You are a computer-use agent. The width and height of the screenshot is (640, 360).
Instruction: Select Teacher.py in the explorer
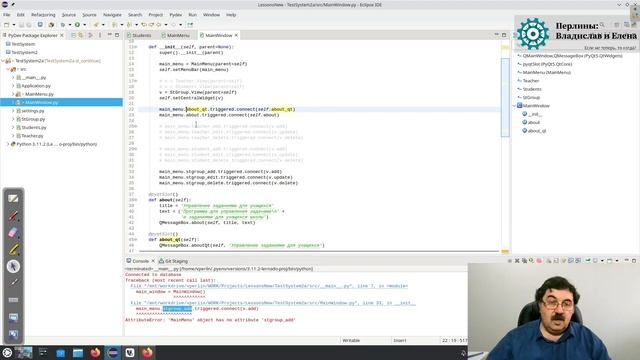pyautogui.click(x=32, y=136)
